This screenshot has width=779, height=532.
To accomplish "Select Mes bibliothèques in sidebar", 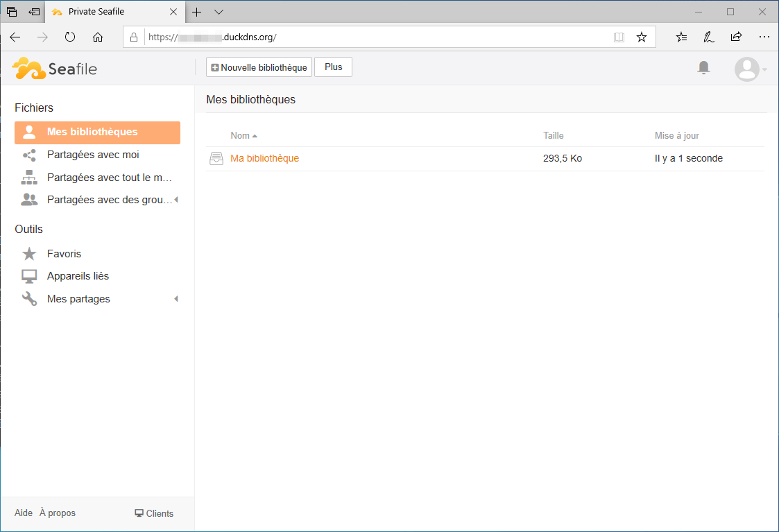I will (97, 132).
